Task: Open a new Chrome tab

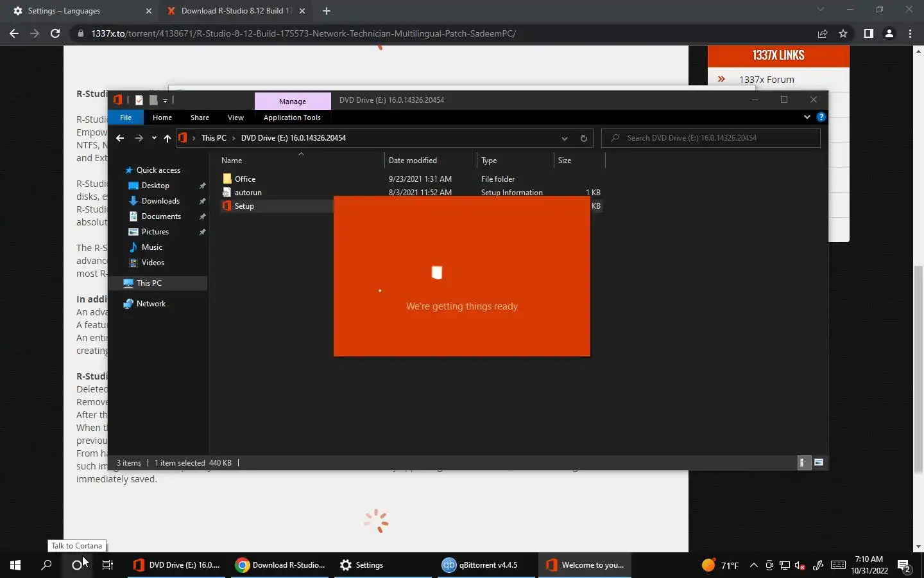Action: [x=327, y=11]
